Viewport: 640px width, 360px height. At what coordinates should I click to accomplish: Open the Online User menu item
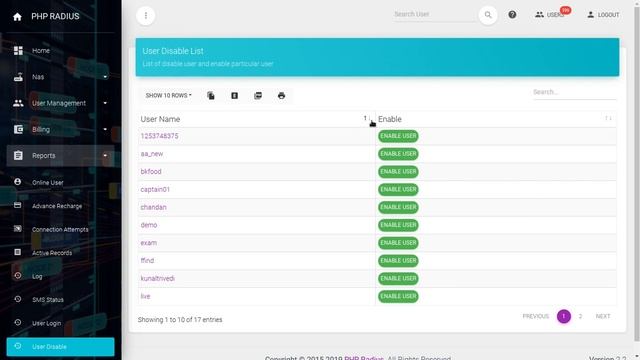point(60,182)
